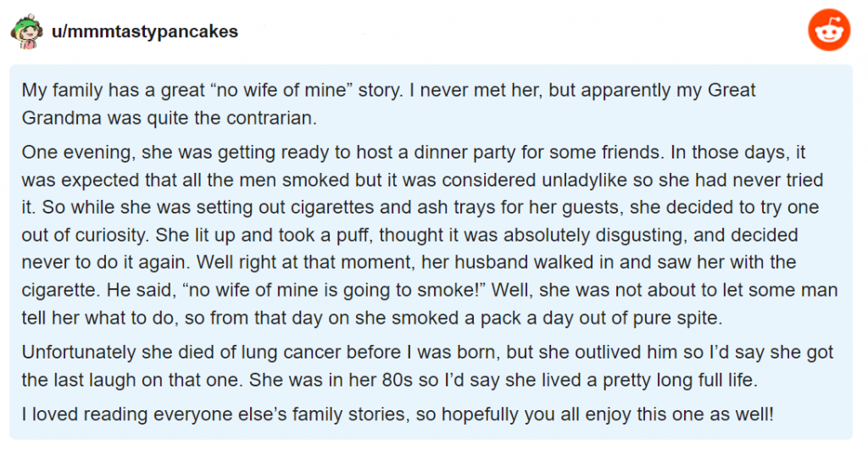The image size is (868, 450).
Task: Click the final line "I loved reading everyone else's"
Action: point(398,414)
